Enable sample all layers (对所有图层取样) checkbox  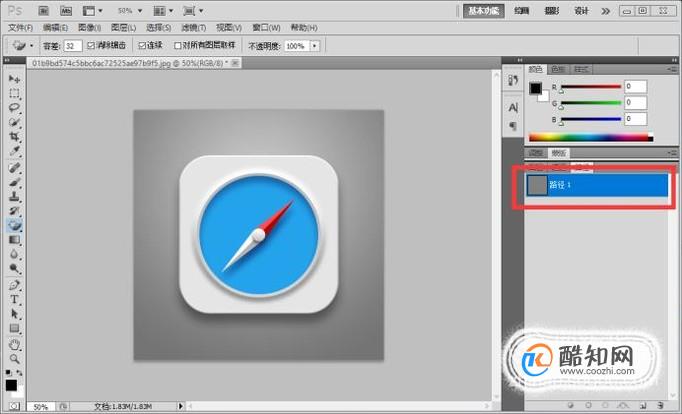coord(177,45)
